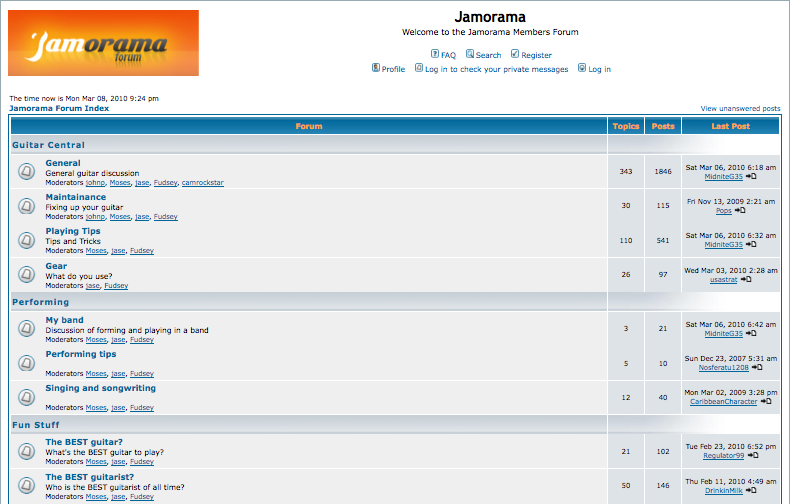Click the private messages icon
Screen dimensions: 790x504
pos(419,68)
